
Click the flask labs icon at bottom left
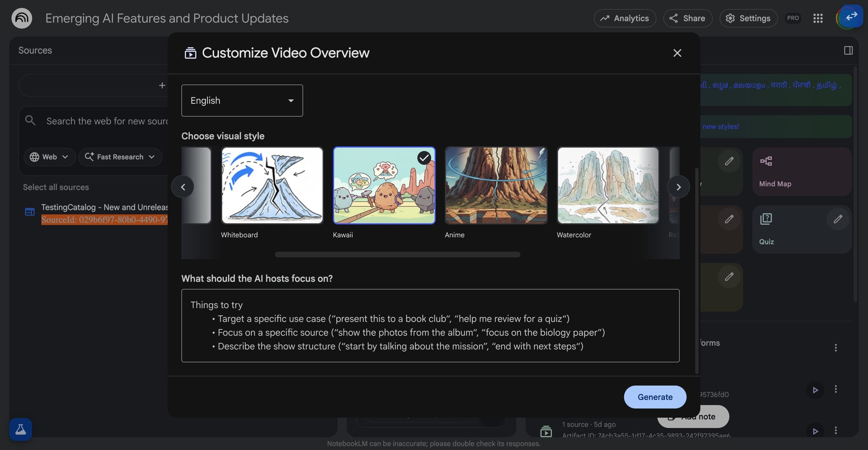(20, 429)
